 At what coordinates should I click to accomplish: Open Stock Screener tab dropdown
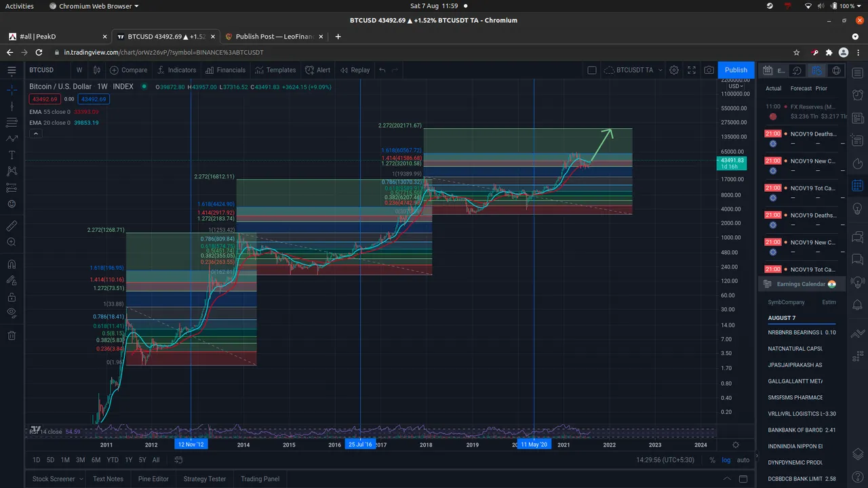(x=56, y=479)
